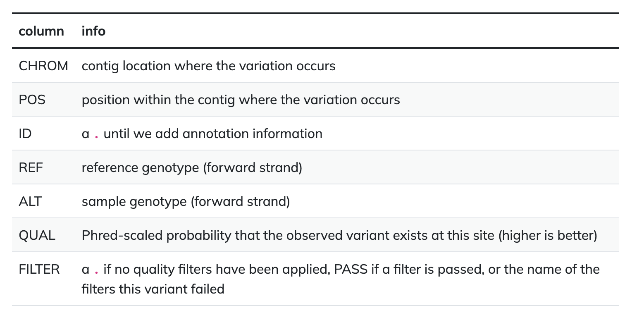The image size is (644, 320).
Task: Click the 'info' table header
Action: click(x=93, y=31)
